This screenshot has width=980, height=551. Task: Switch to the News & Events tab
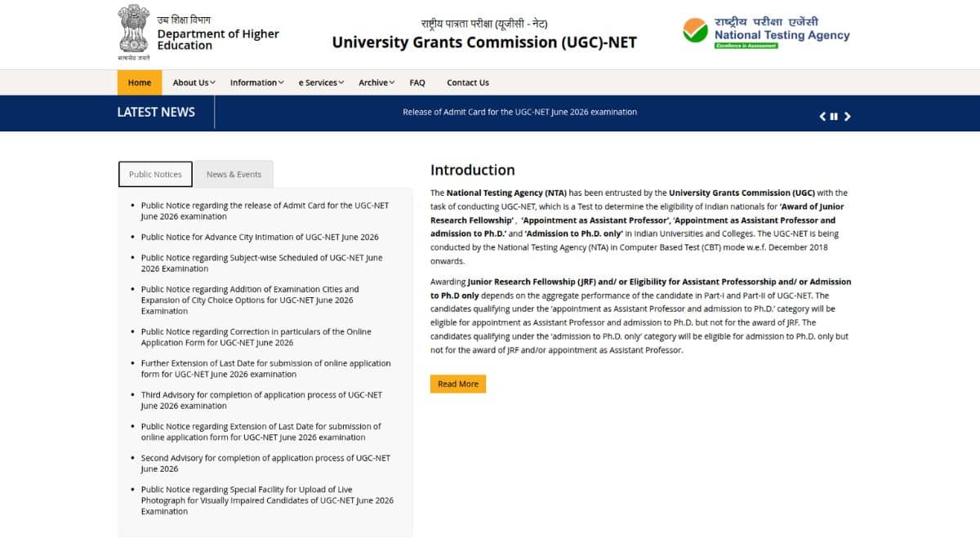click(x=234, y=175)
